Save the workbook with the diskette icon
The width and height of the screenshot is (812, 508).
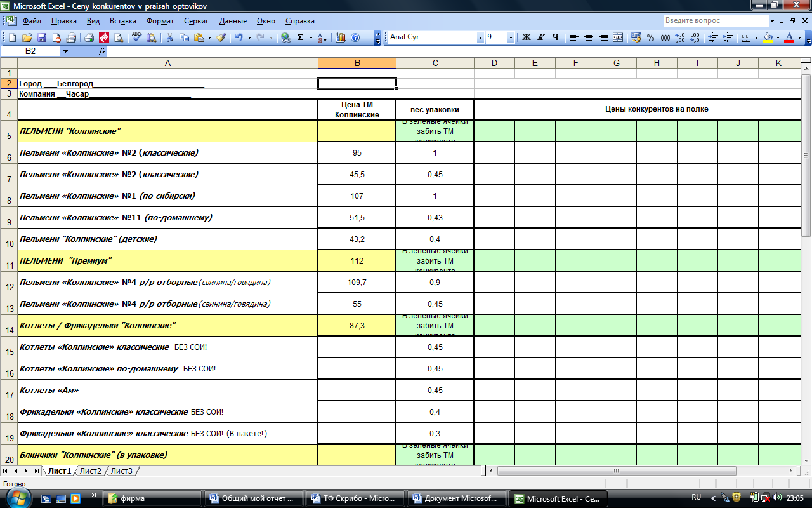pyautogui.click(x=41, y=37)
